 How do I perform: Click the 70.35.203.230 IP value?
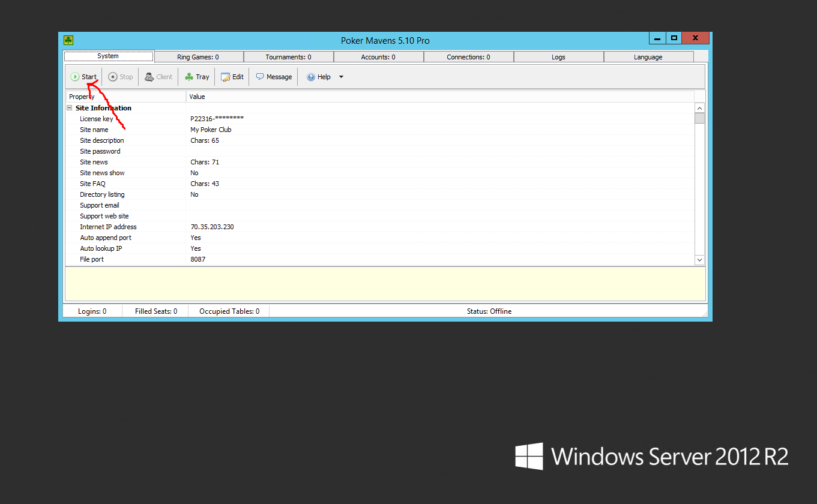(212, 227)
